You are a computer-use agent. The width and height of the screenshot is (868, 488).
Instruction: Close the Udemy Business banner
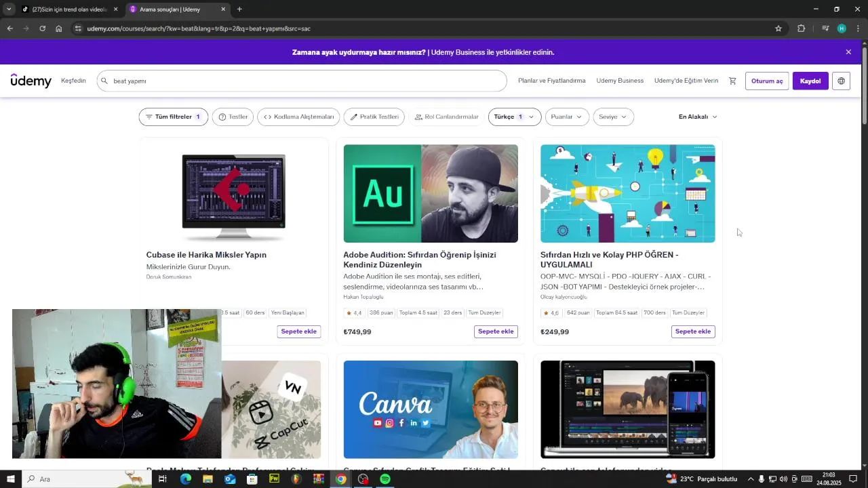tap(848, 52)
